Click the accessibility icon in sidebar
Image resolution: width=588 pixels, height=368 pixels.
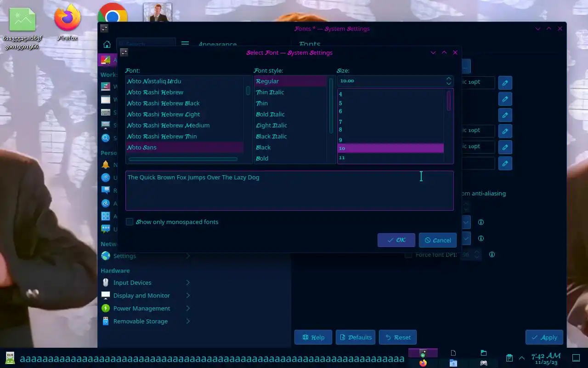(106, 203)
